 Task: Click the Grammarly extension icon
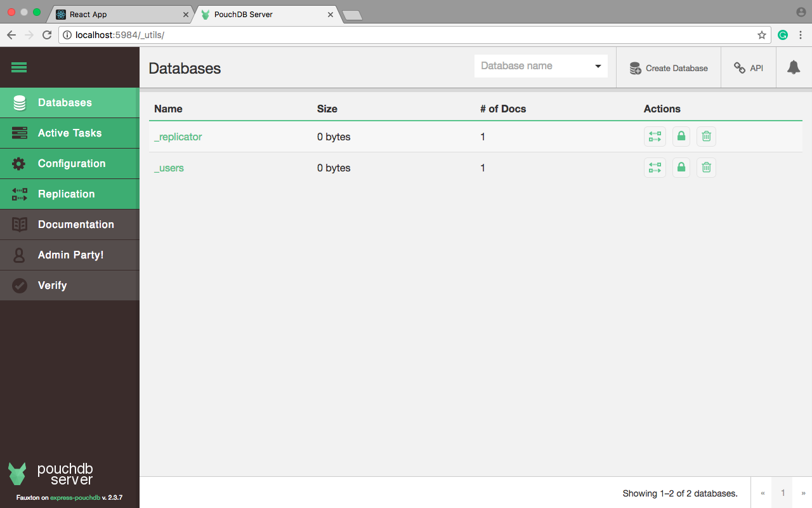point(783,35)
